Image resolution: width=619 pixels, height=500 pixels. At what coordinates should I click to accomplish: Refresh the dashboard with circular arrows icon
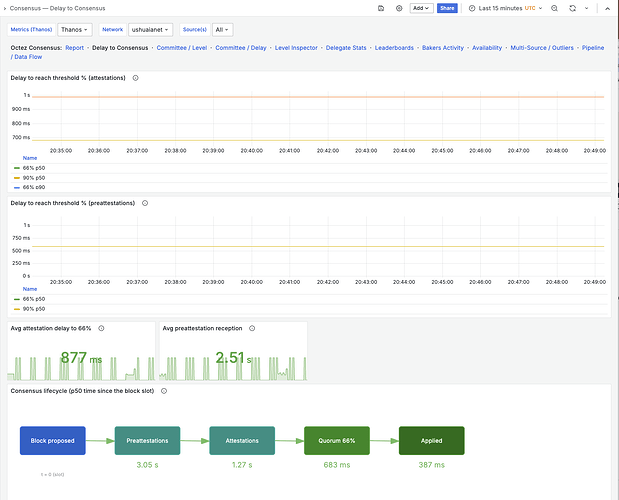[x=572, y=8]
